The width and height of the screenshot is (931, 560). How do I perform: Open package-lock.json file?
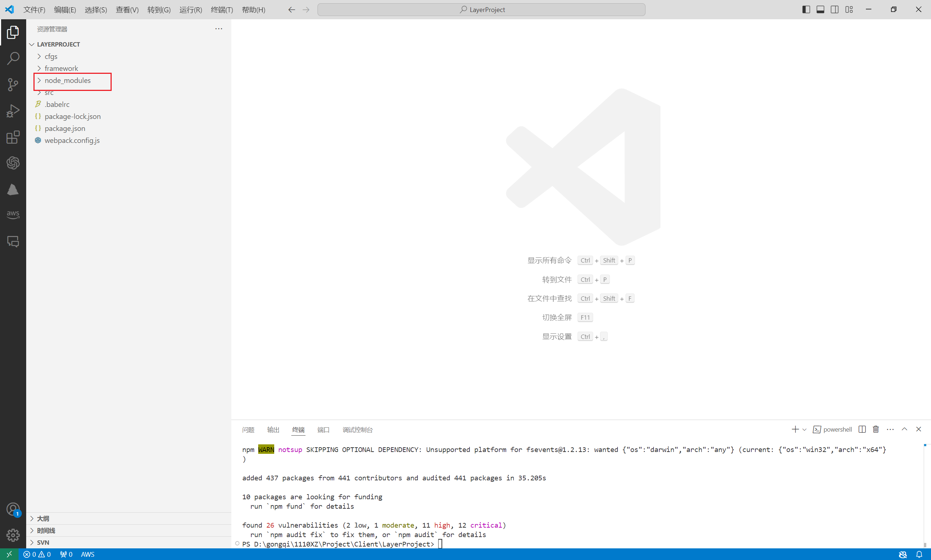click(x=129, y=116)
